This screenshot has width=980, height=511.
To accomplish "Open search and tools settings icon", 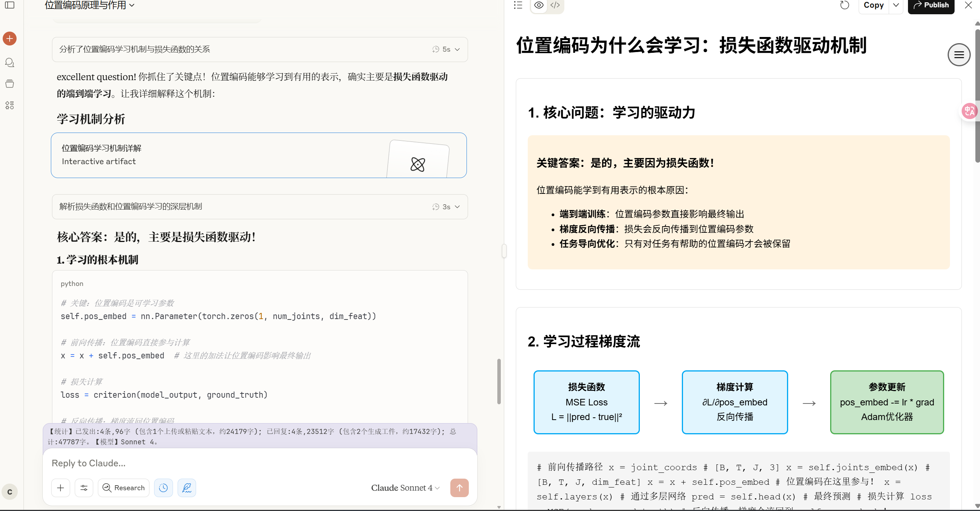I will [x=84, y=488].
